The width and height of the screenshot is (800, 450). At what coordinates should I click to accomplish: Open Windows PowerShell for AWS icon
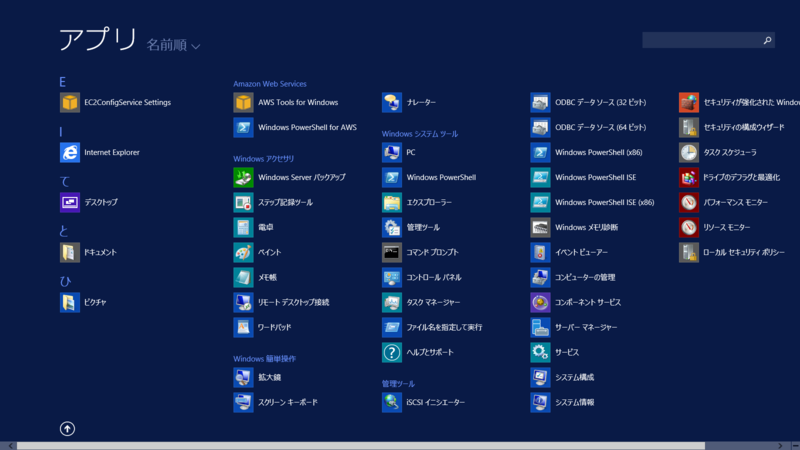click(x=243, y=128)
